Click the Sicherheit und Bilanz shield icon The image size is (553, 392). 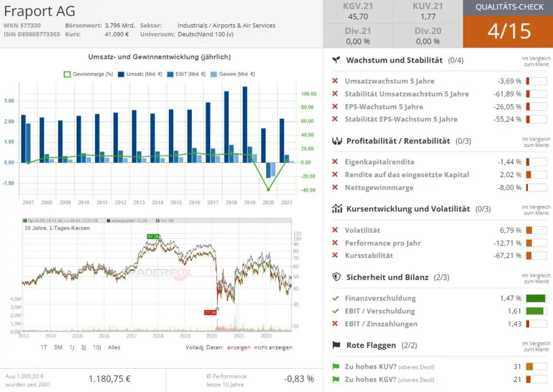(x=336, y=277)
